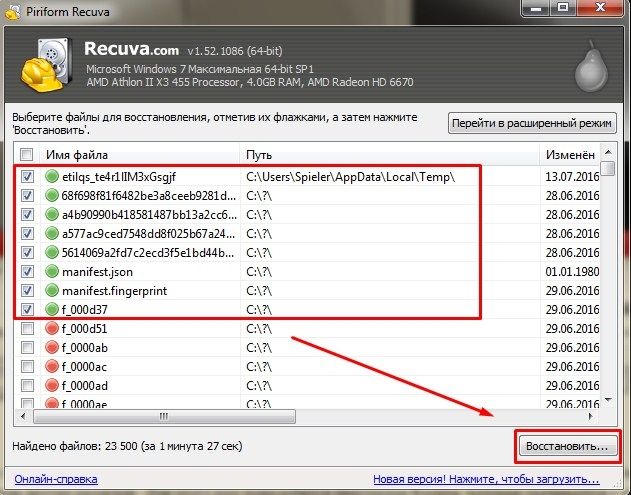This screenshot has height=495, width=631.
Task: Sort by the Путь column header
Action: pos(390,155)
